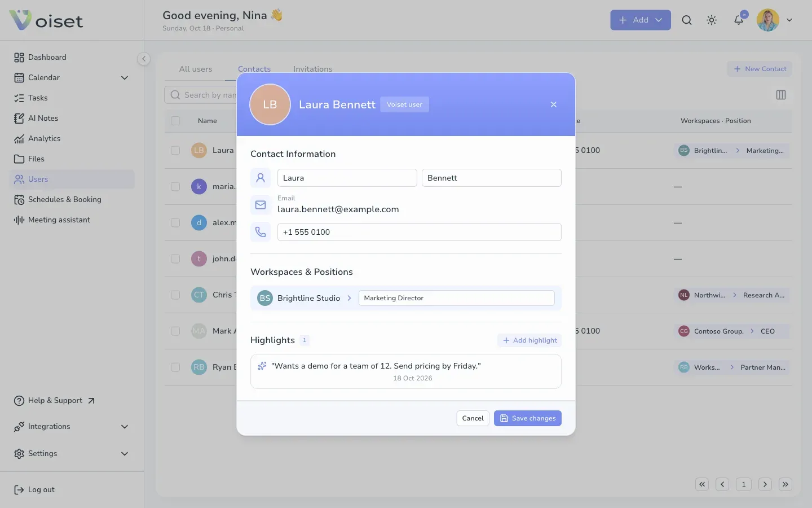Close the Laura Bennett dialog
812x508 pixels.
(x=554, y=104)
